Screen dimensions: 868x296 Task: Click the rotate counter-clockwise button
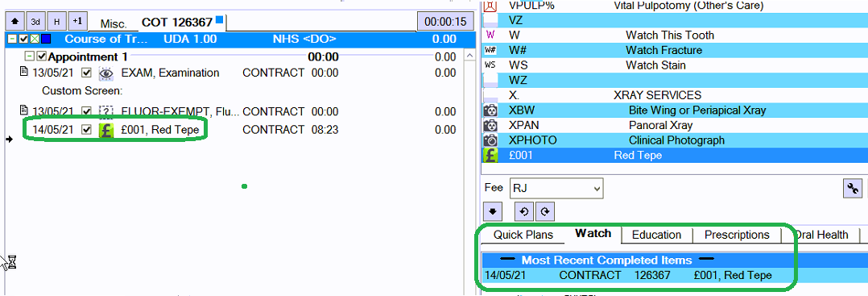point(523,211)
